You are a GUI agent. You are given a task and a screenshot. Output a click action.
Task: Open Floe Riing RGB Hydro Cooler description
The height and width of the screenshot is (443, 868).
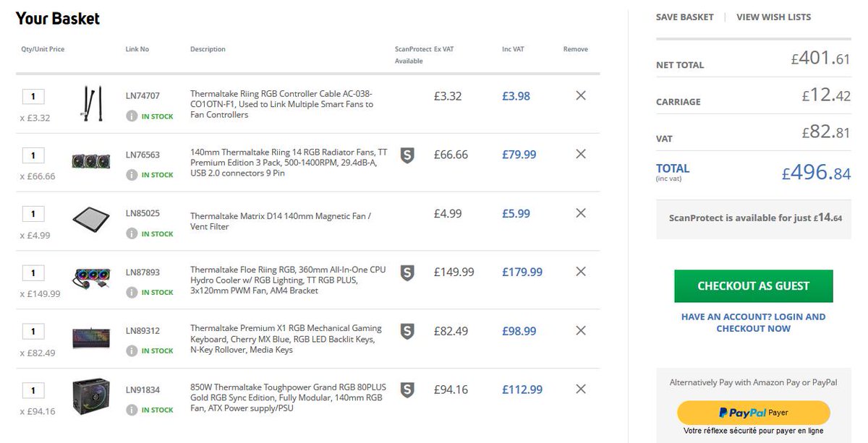288,280
